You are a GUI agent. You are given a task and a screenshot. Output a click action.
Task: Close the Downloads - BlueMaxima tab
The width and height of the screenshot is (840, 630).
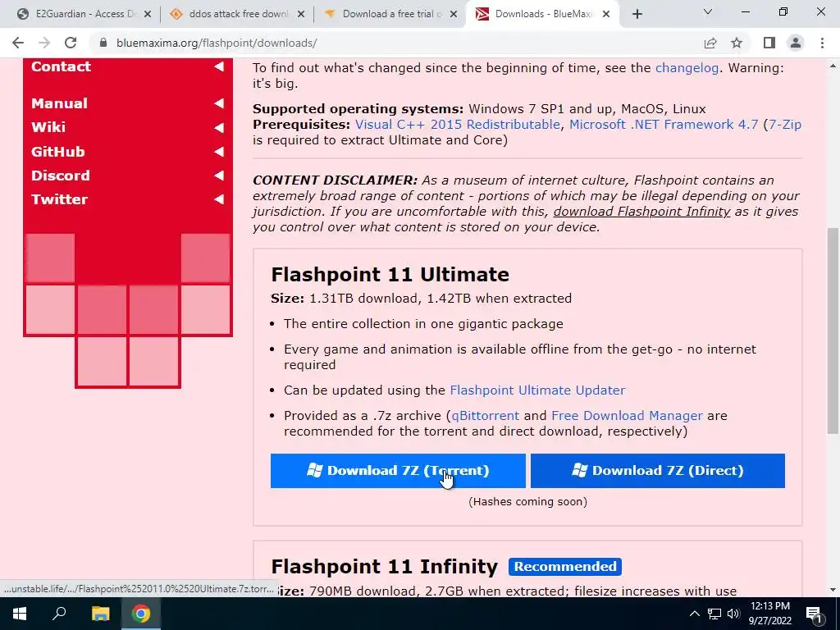pyautogui.click(x=606, y=15)
